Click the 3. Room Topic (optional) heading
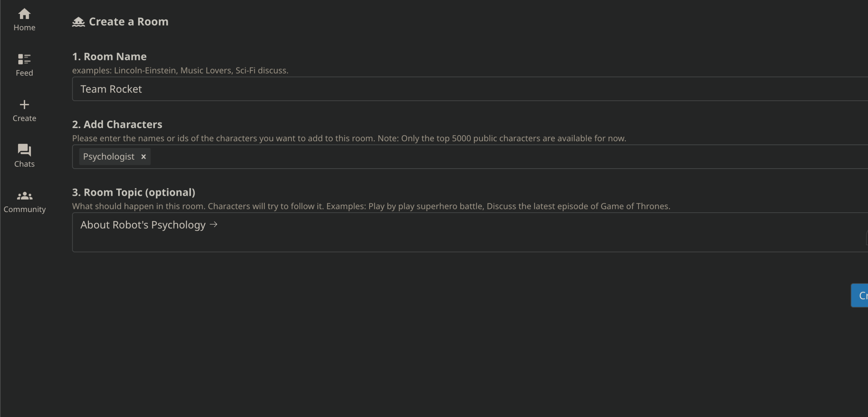 coord(134,192)
